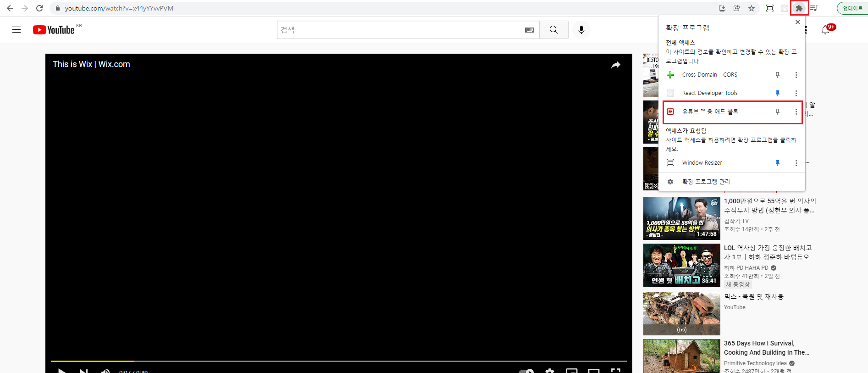Open the 하하 PD HAHA PD channel link
868x373 pixels.
coord(746,268)
